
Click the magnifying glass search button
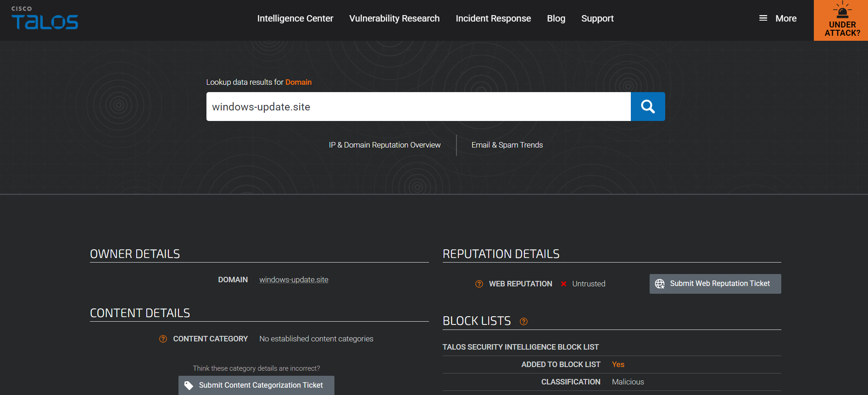pos(648,107)
